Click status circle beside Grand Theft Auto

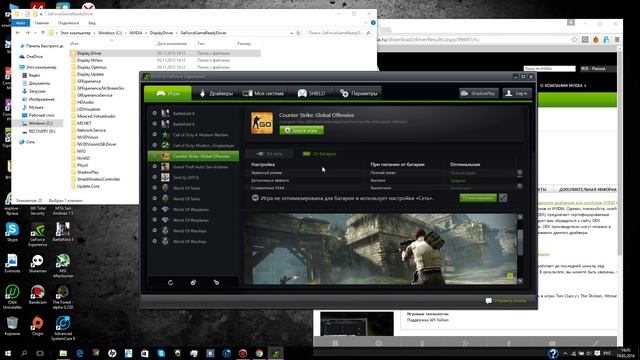coord(155,167)
